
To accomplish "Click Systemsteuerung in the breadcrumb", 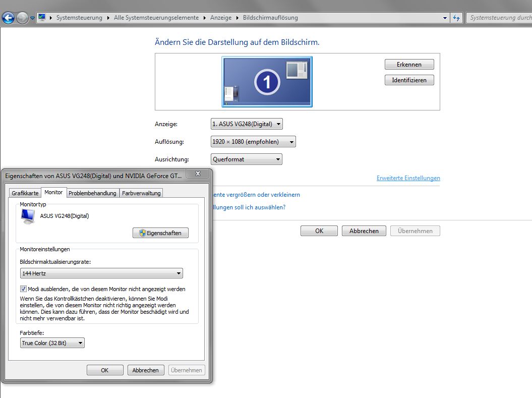I will point(79,18).
